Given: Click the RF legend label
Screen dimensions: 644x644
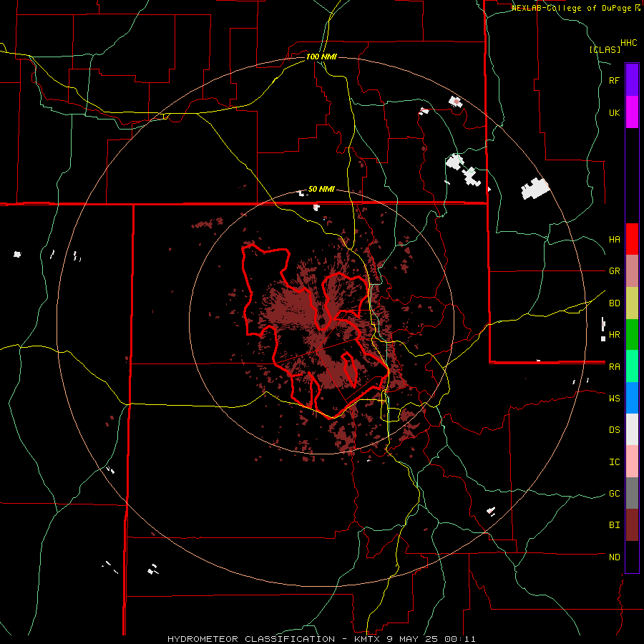Looking at the screenshot, I should [614, 80].
